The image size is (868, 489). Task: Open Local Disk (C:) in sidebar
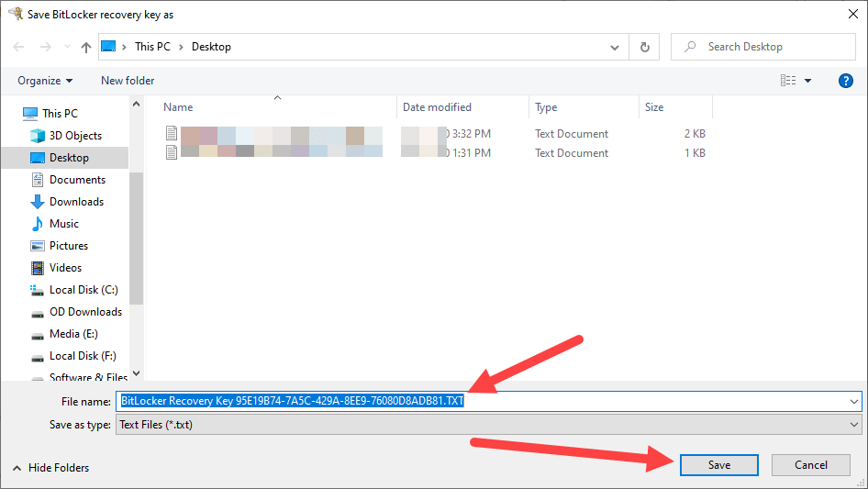tap(83, 290)
